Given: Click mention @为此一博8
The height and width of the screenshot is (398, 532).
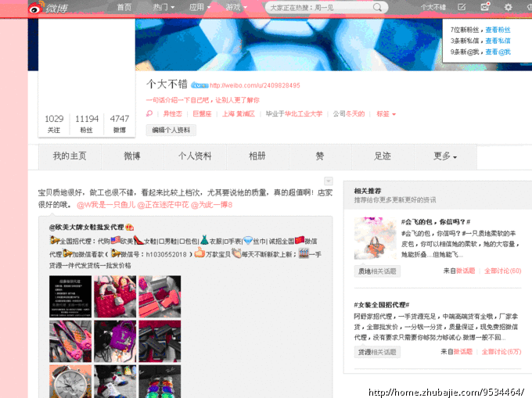Looking at the screenshot, I should [x=212, y=205].
